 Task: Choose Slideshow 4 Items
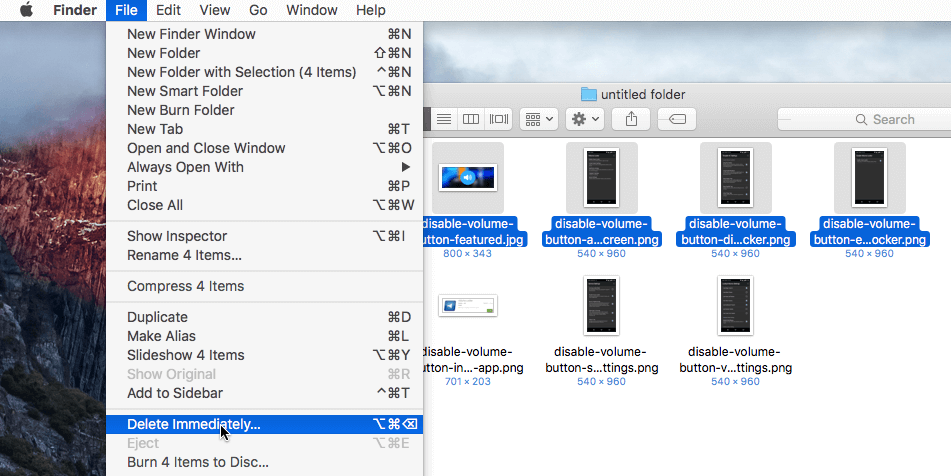click(x=264, y=355)
